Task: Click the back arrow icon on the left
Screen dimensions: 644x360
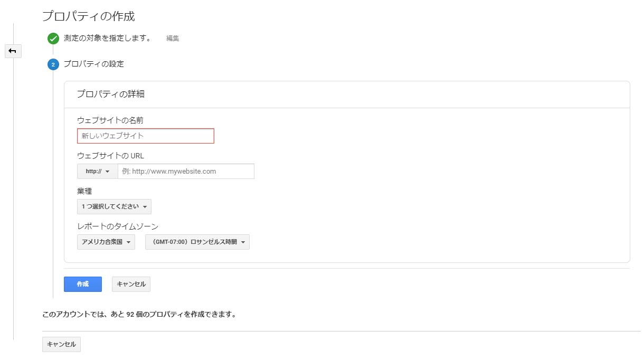Action: (13, 51)
